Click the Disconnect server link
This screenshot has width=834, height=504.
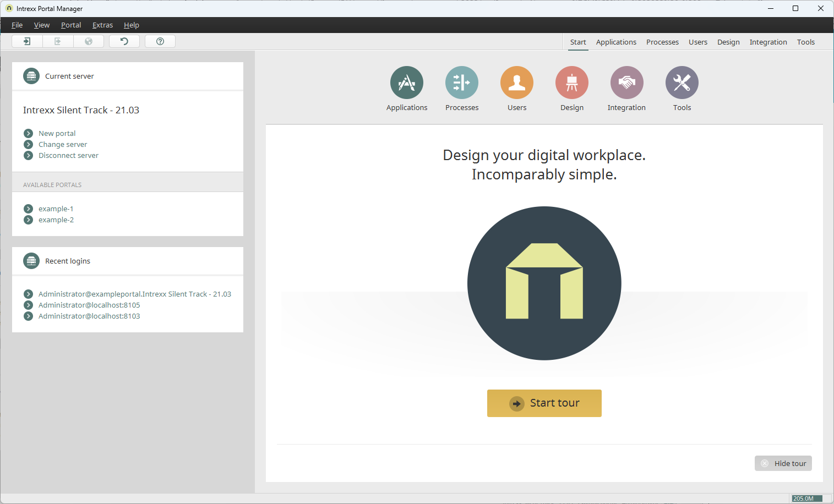(68, 155)
